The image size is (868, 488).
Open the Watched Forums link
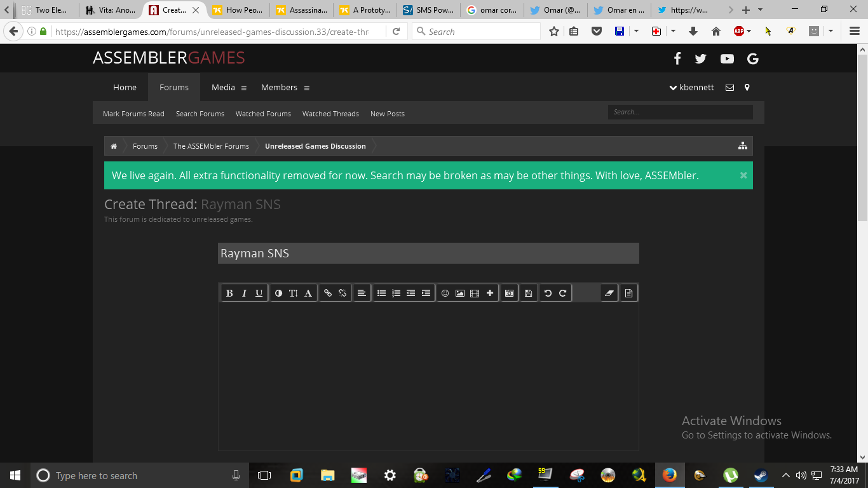[x=263, y=114]
